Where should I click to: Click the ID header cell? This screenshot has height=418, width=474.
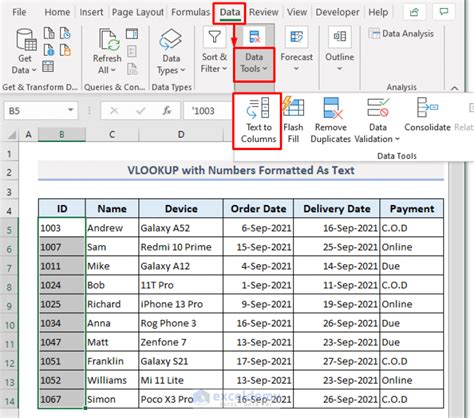click(62, 209)
